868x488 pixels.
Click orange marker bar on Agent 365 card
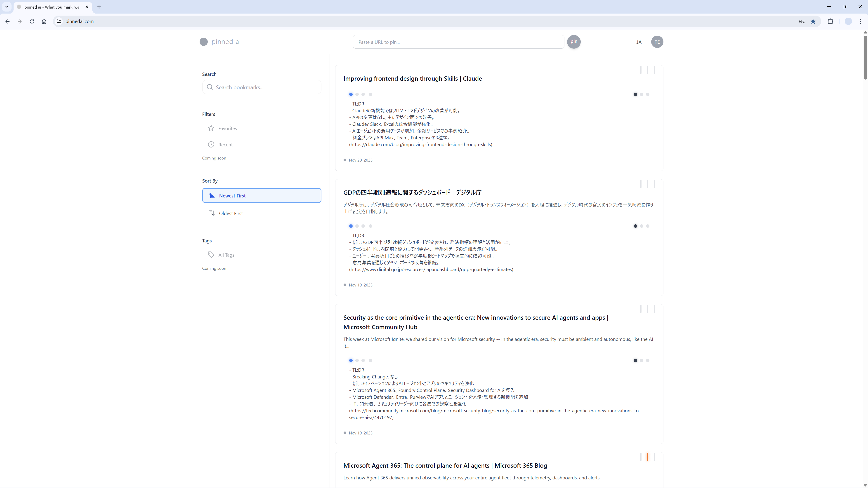(x=647, y=457)
